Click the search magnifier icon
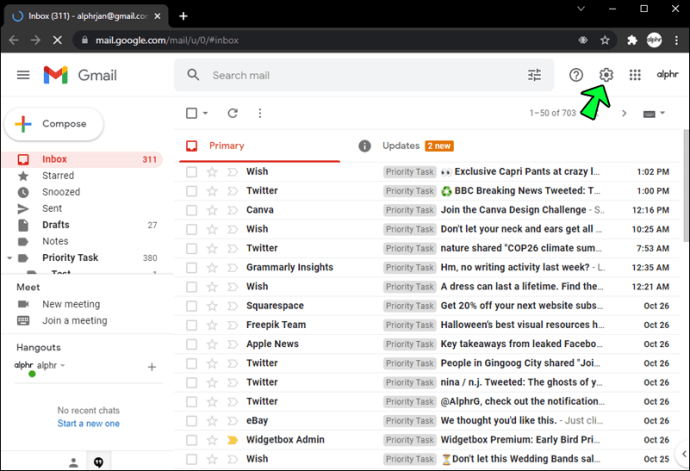690x471 pixels. [193, 75]
